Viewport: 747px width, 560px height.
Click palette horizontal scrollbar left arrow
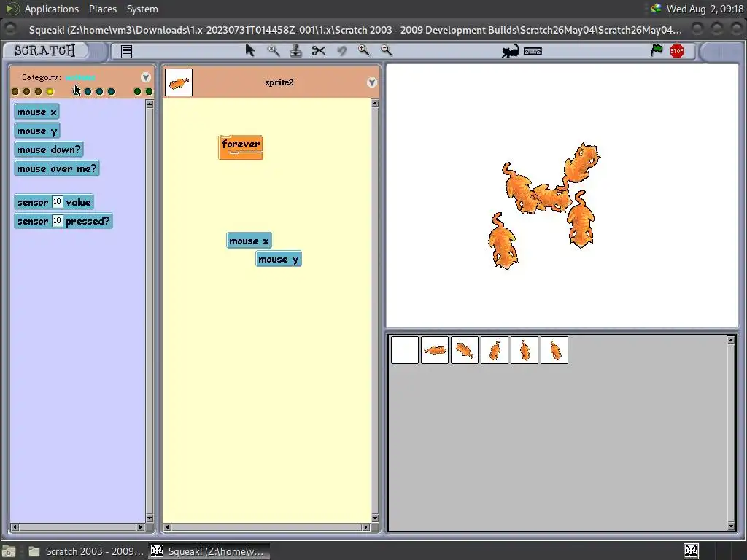15,527
